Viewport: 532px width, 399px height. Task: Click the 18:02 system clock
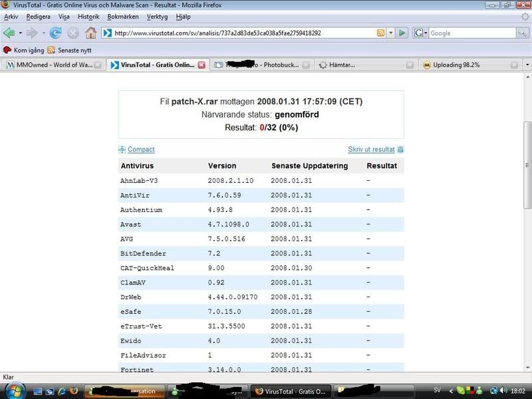518,391
